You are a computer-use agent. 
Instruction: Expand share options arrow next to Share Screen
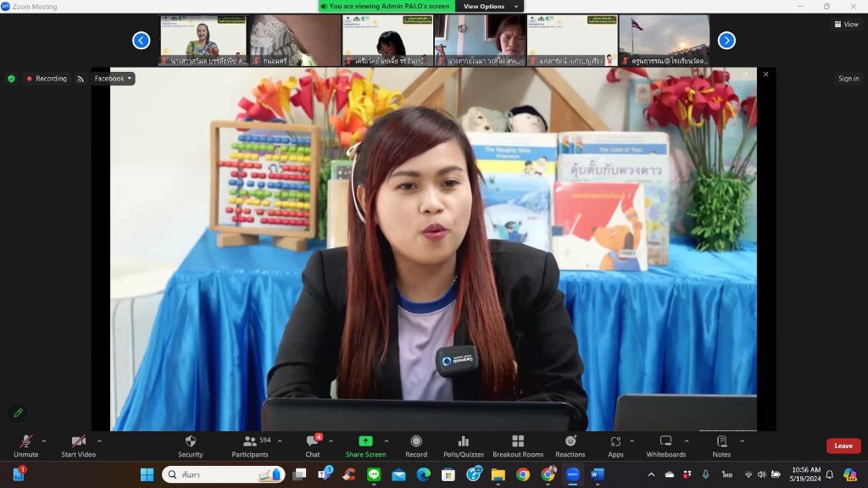pos(387,441)
